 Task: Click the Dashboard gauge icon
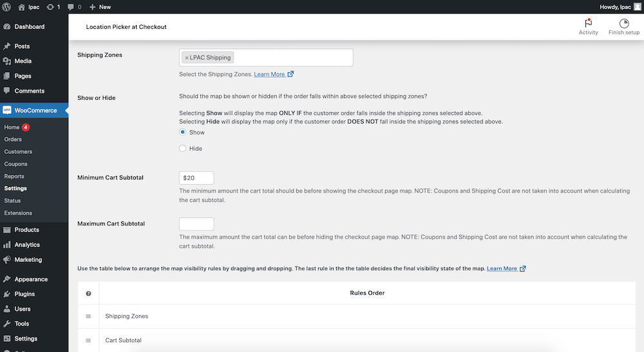click(x=6, y=26)
